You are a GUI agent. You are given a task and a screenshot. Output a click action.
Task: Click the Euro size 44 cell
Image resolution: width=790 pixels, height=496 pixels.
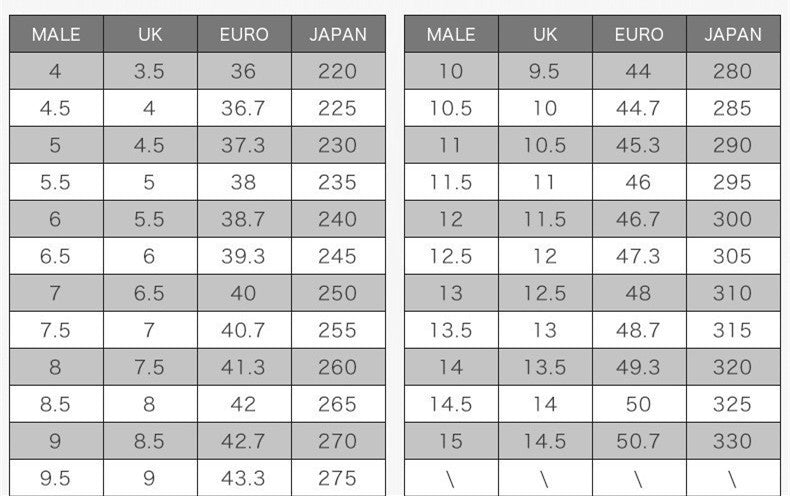click(638, 71)
